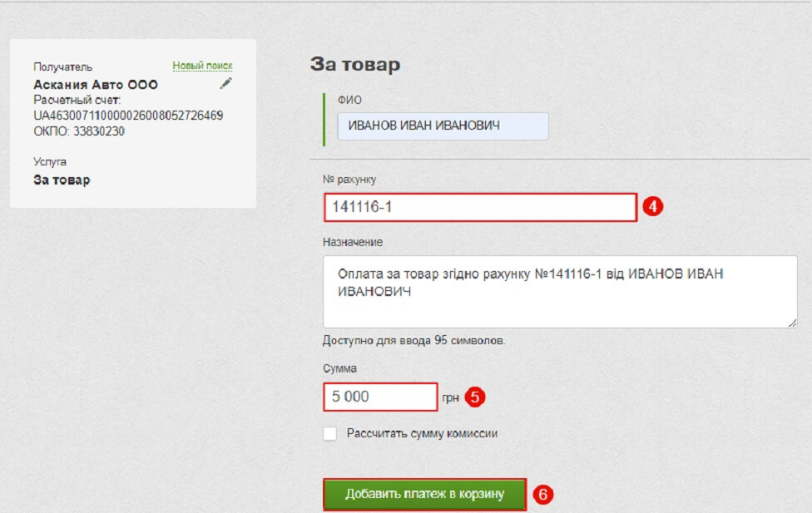Open the Новый поиск link
The width and height of the screenshot is (812, 513).
click(202, 66)
